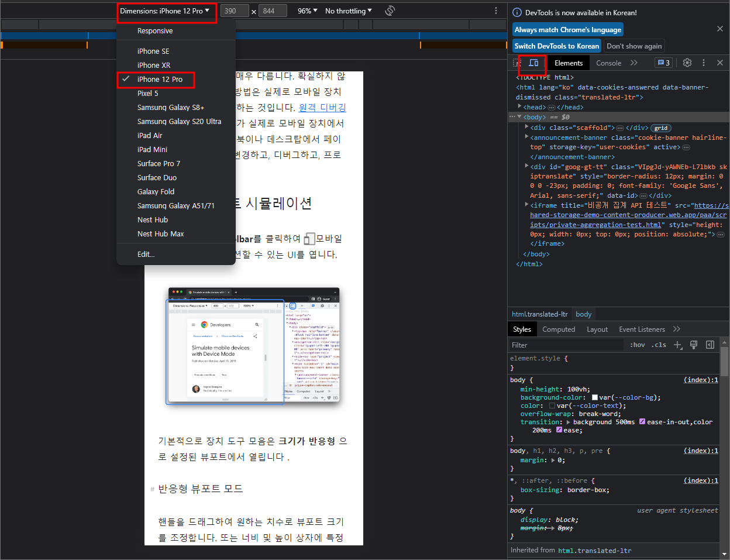Choose Surface Duo from device list

(176, 177)
